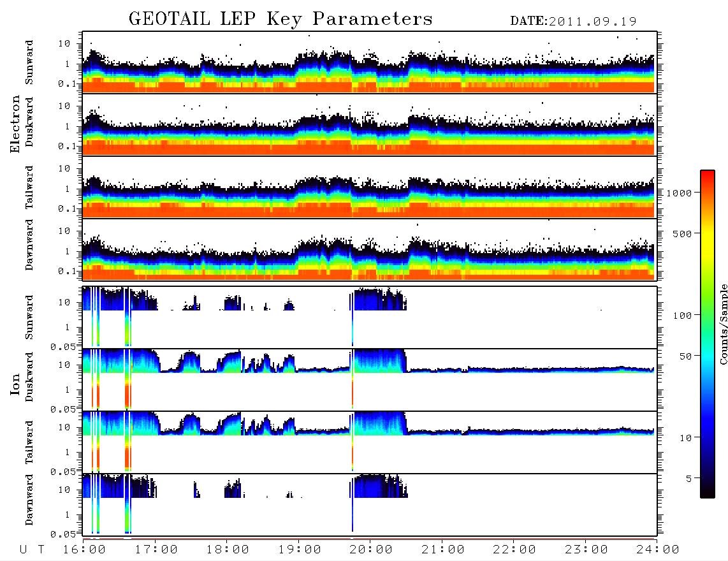Click the Ion Duskward panel label
The height and width of the screenshot is (561, 728).
tap(29, 377)
